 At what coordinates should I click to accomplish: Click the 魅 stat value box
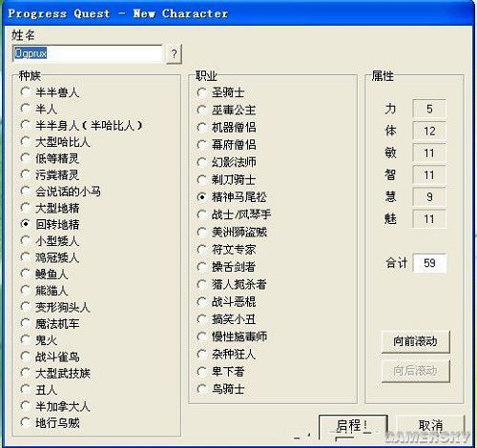(429, 219)
